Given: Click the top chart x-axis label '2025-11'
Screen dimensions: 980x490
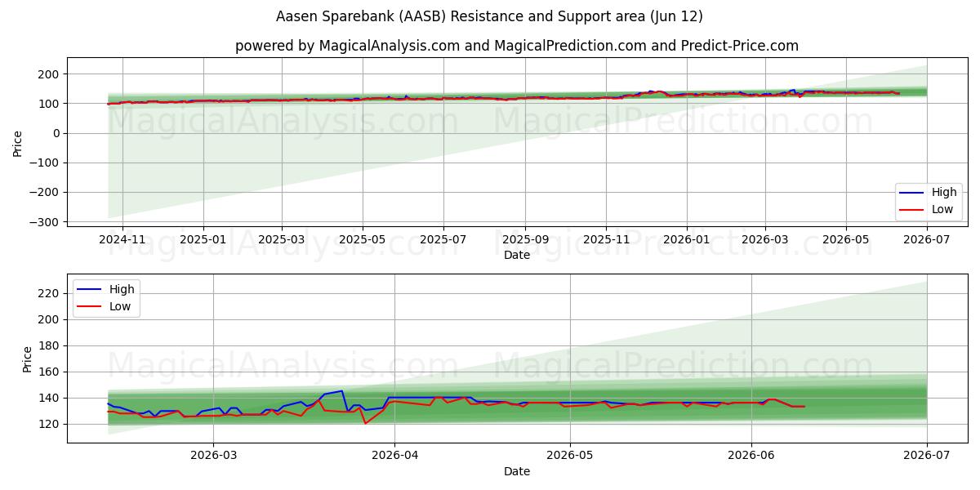Looking at the screenshot, I should [x=605, y=240].
